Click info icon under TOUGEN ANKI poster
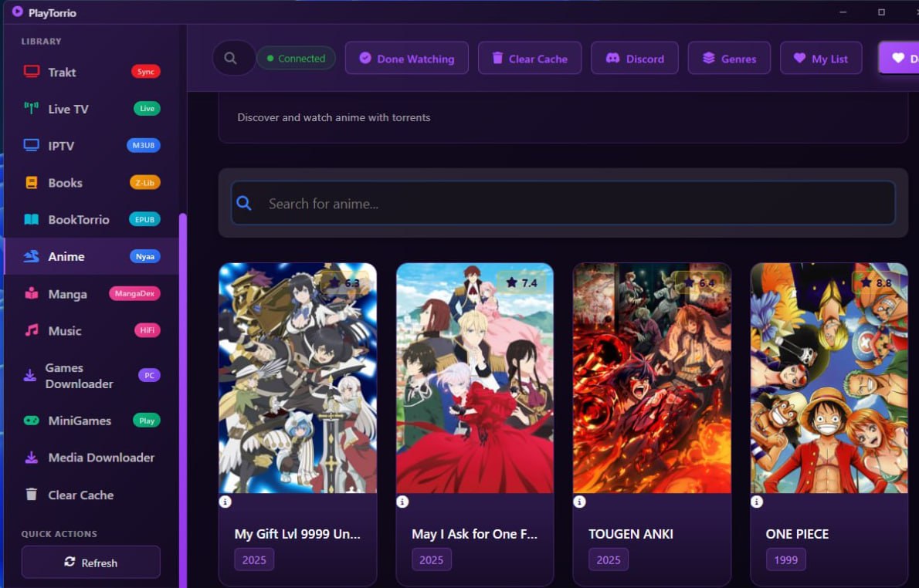The height and width of the screenshot is (588, 919). pos(580,502)
